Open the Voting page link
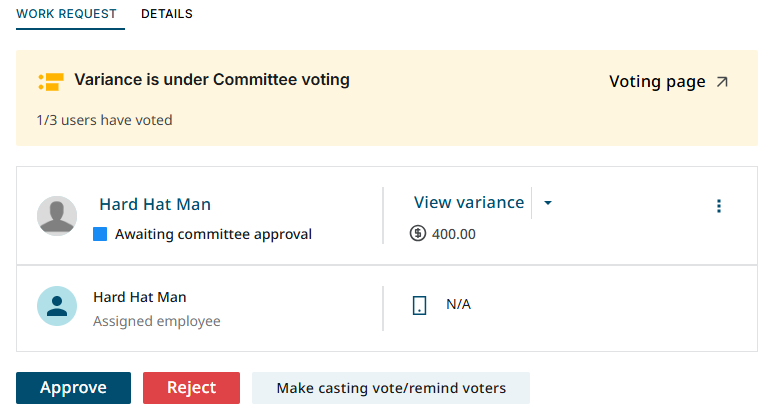This screenshot has width=771, height=415. click(657, 82)
